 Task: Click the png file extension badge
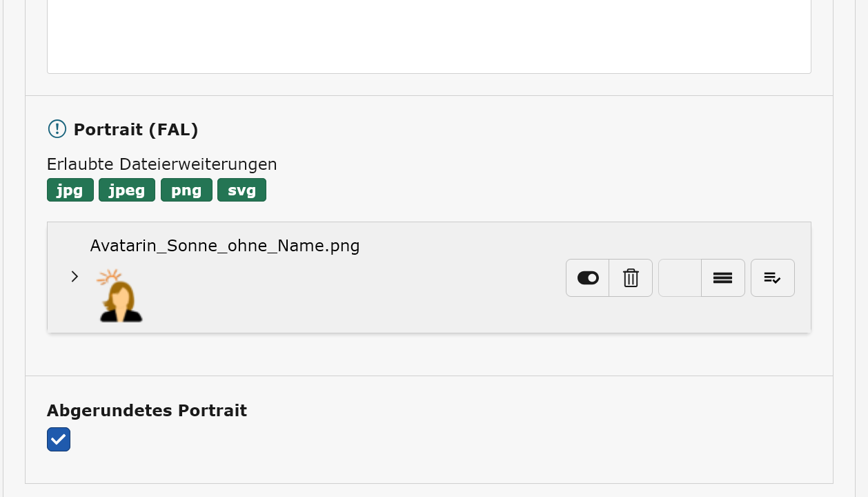(186, 190)
